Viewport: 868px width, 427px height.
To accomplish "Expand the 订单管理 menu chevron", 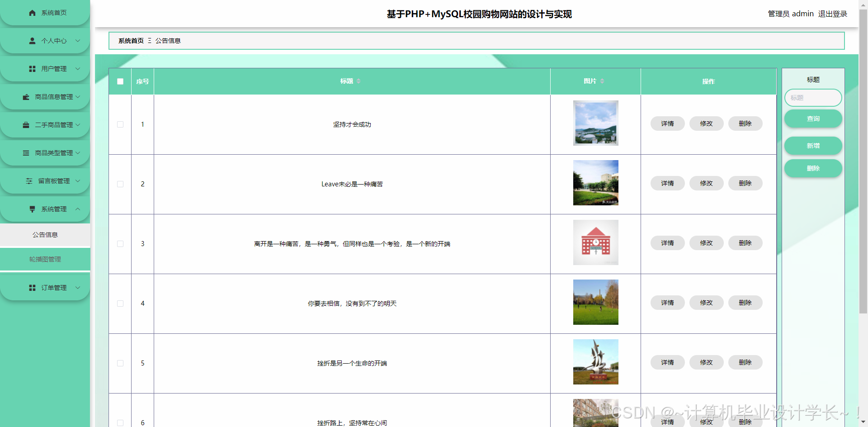I will coord(78,288).
